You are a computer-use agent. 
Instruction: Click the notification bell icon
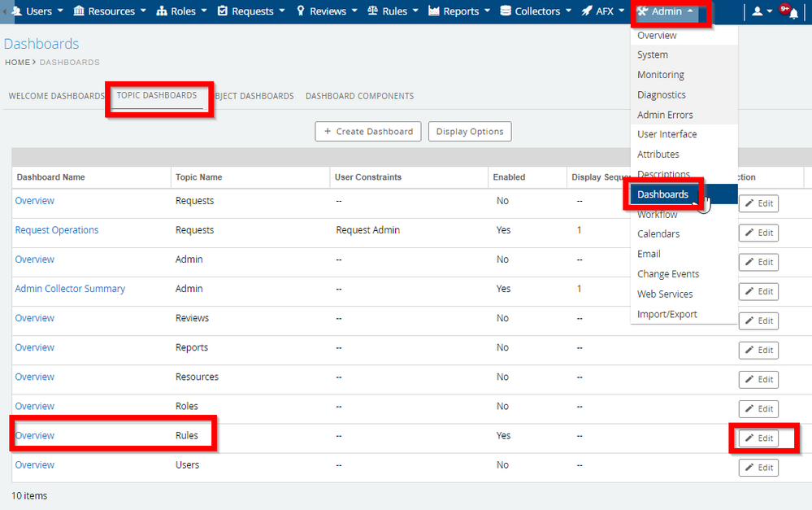pos(793,13)
